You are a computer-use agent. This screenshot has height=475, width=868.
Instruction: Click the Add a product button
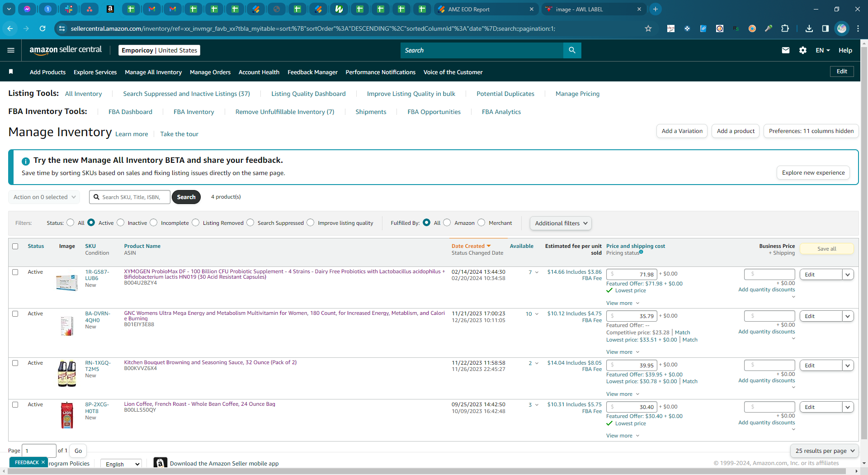coord(736,131)
